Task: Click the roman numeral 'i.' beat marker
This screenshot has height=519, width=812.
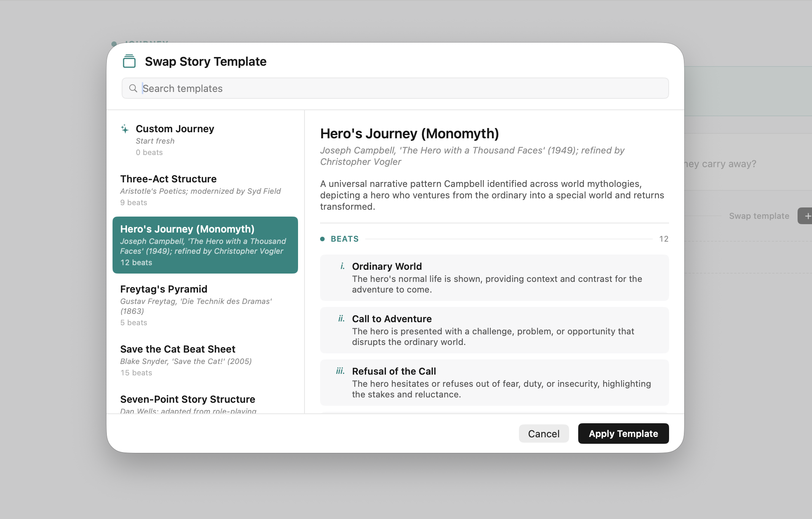Action: click(x=343, y=266)
